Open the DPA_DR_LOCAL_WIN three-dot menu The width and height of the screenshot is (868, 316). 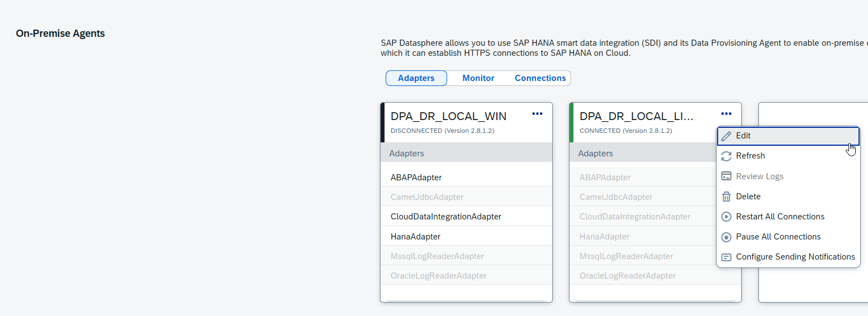537,114
